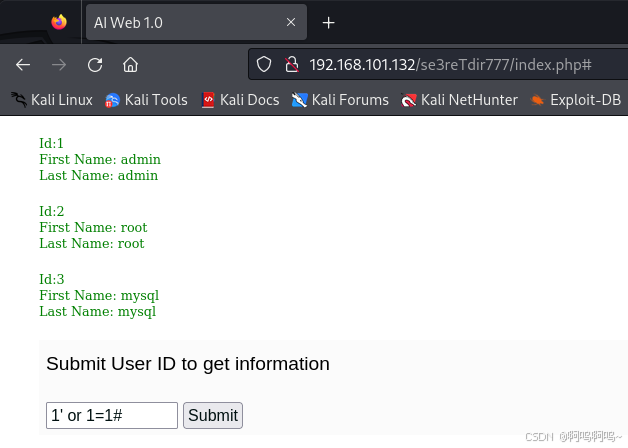Focus the address bar URL
The height and width of the screenshot is (448, 628).
(450, 65)
